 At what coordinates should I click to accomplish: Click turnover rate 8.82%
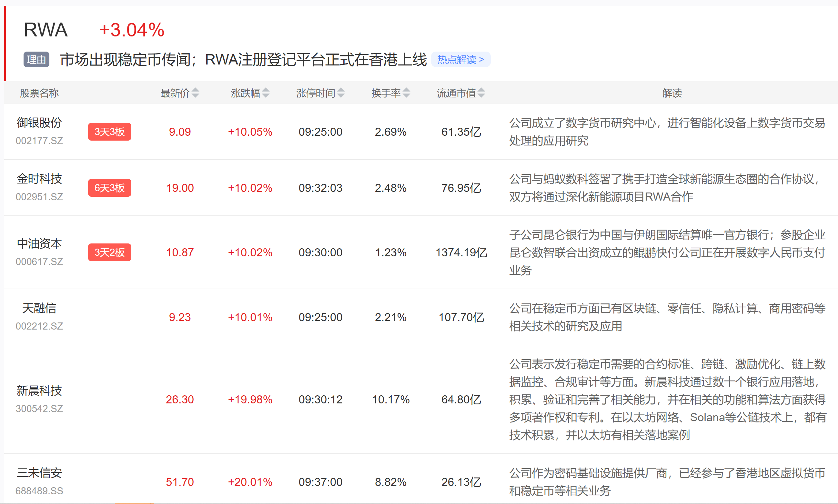point(391,482)
